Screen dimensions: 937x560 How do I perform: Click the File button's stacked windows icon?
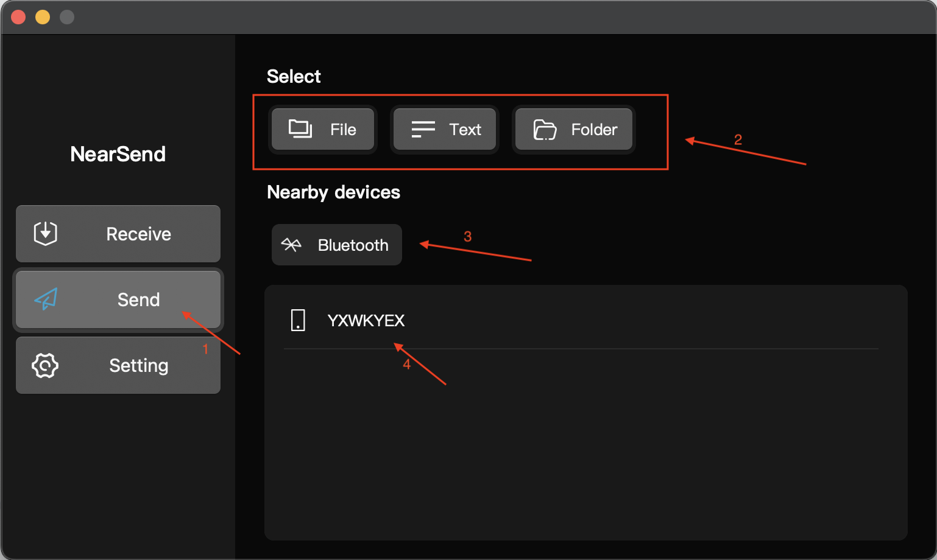point(300,129)
